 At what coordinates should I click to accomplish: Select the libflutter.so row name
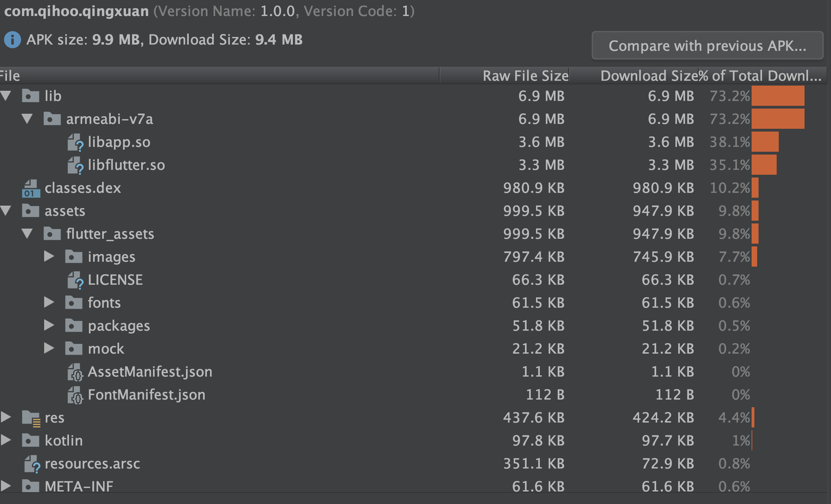(x=126, y=165)
